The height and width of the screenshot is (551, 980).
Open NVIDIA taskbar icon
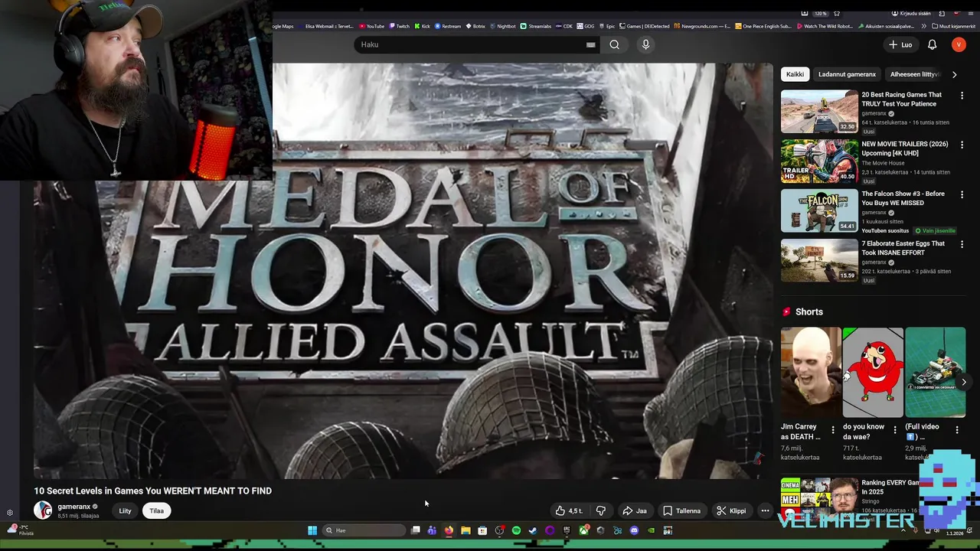point(652,530)
